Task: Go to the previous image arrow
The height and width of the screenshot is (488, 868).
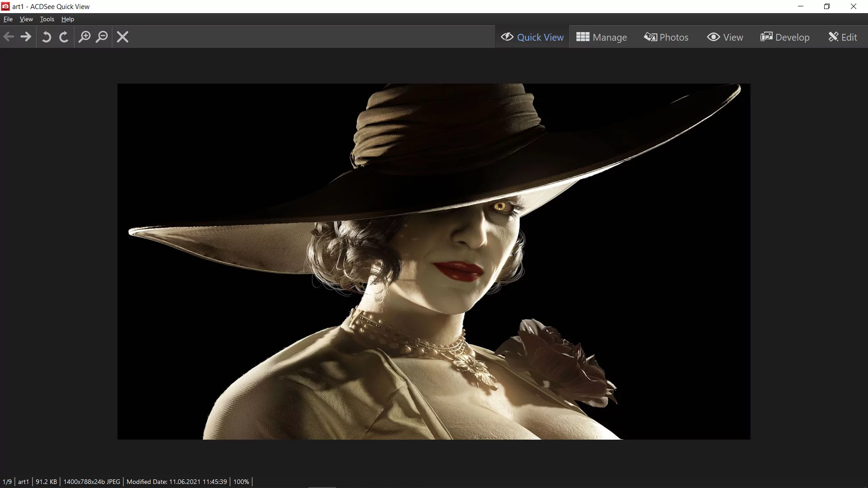Action: point(9,37)
